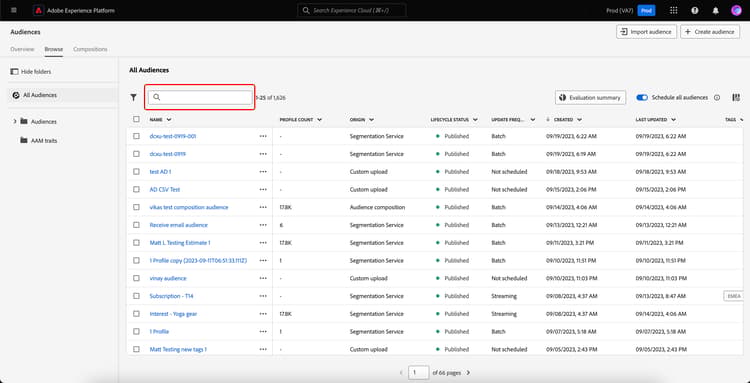Image resolution: width=750 pixels, height=383 pixels.
Task: Click the filter funnel icon
Action: coord(133,97)
